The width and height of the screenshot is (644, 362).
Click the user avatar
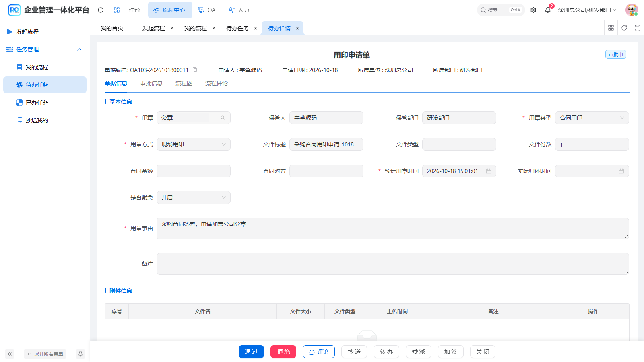[x=632, y=10]
